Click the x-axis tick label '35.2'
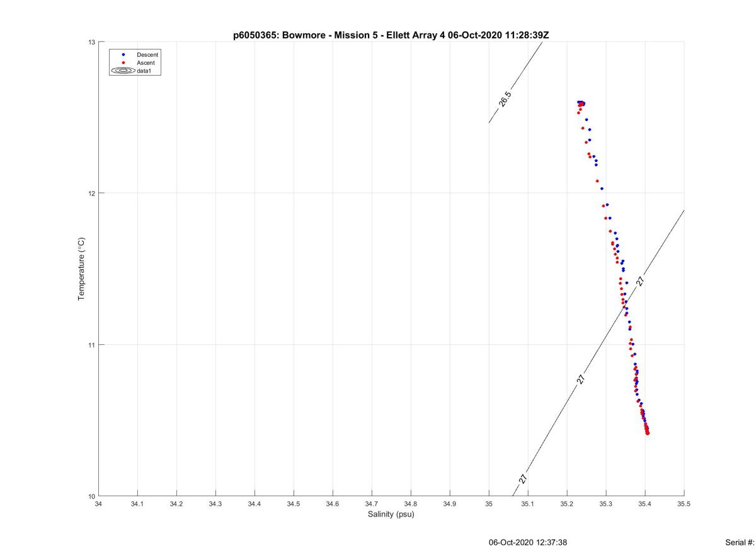Screen dimensions: 756x558 point(567,504)
